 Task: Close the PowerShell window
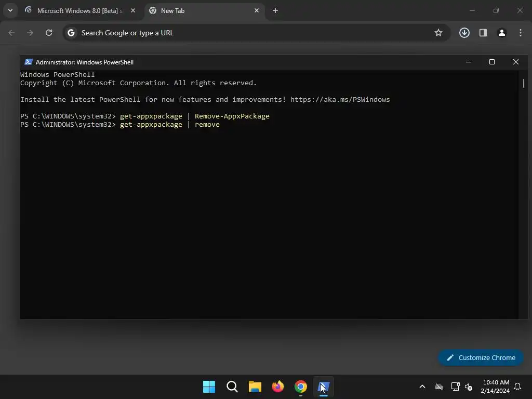pyautogui.click(x=516, y=62)
